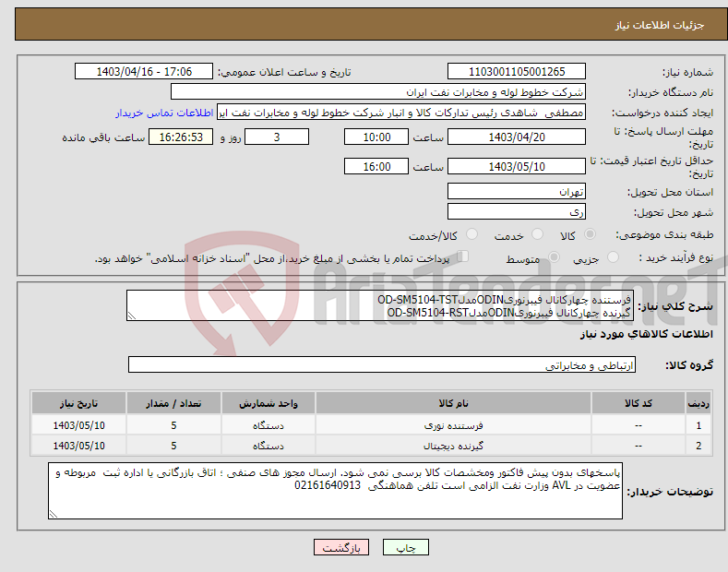Click the نام کالا column header
728x572 pixels.
pos(453,403)
